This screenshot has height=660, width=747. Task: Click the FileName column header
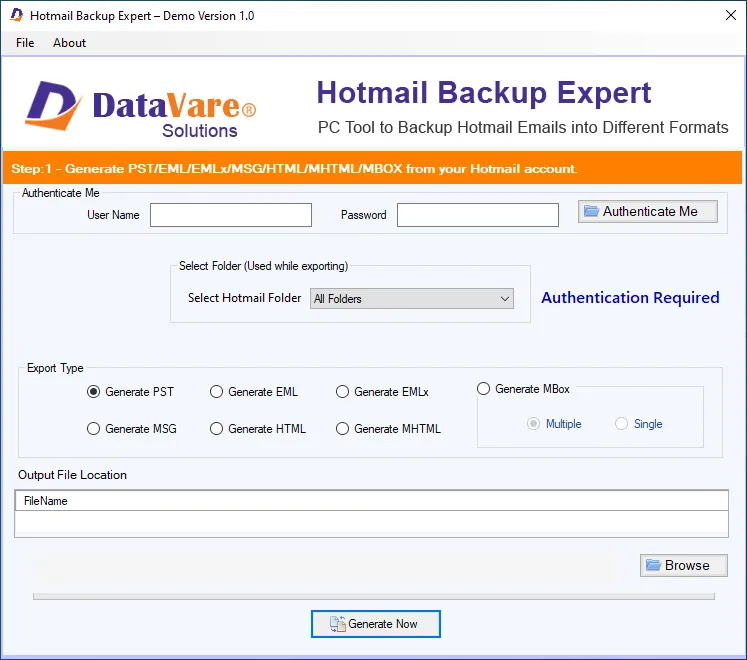(x=372, y=501)
